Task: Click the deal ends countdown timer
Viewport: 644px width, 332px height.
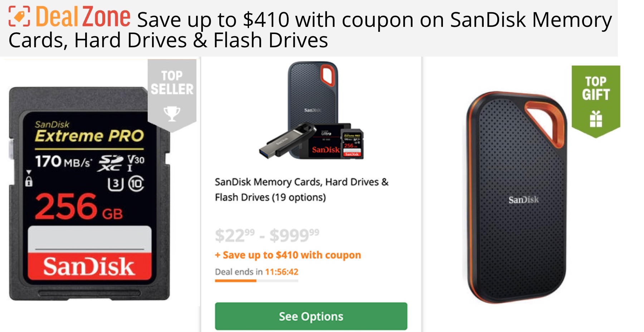Action: (x=281, y=272)
